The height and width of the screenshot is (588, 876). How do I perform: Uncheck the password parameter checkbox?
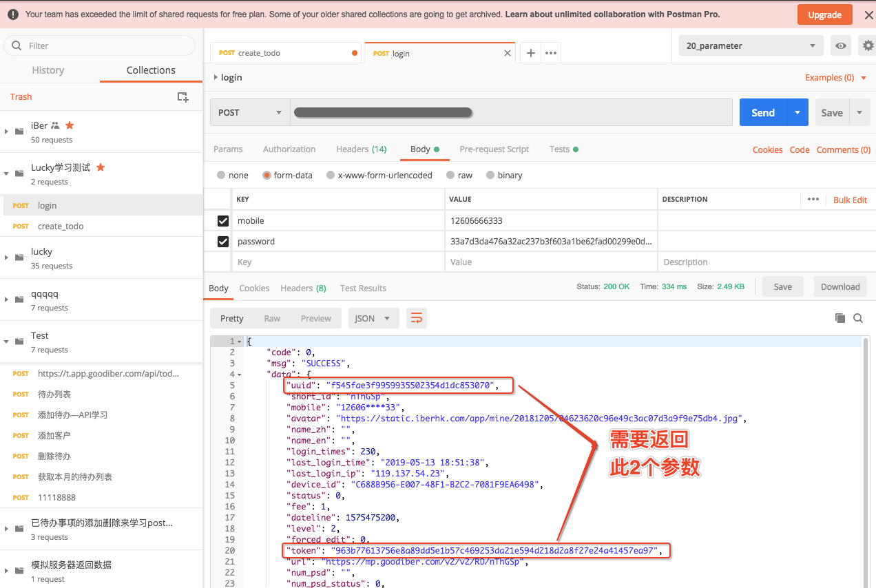click(222, 242)
